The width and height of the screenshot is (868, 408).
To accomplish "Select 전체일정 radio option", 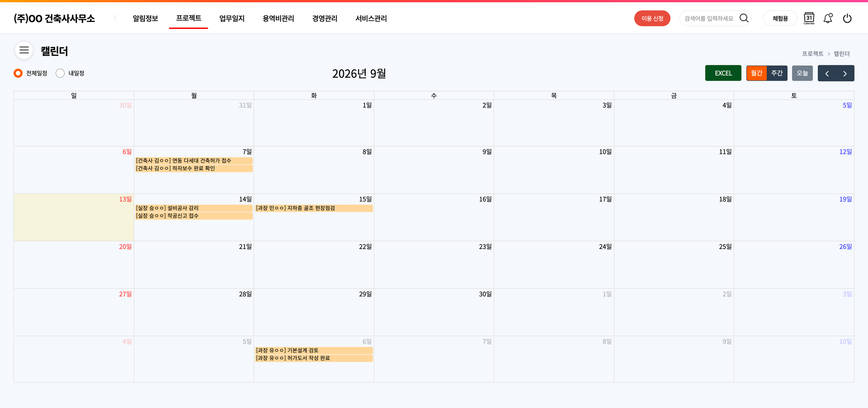I will point(18,73).
